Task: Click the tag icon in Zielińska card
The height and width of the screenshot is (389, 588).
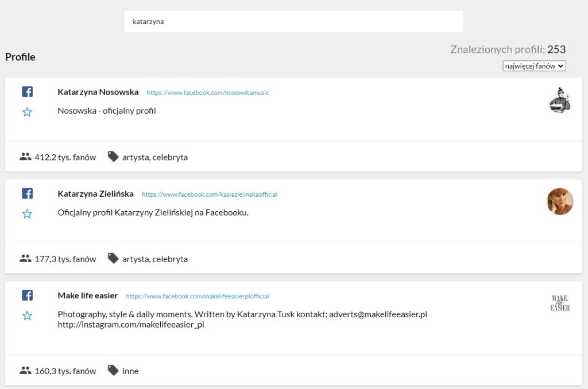Action: pyautogui.click(x=113, y=258)
